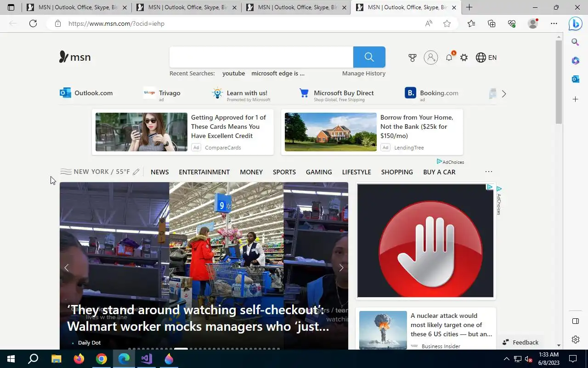Open the CompareCards ad thumbnail
588x368 pixels.
pos(141,132)
